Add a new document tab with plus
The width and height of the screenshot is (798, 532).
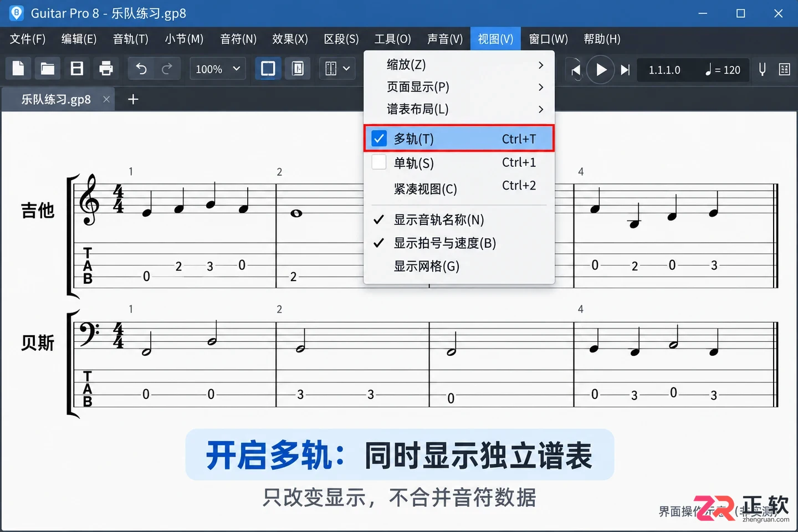click(x=133, y=99)
